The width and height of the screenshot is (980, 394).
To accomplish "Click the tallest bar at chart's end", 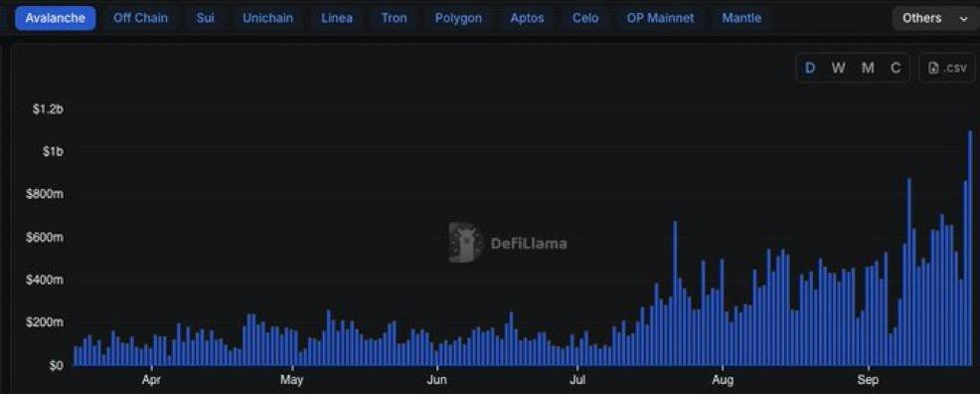I will [x=970, y=249].
